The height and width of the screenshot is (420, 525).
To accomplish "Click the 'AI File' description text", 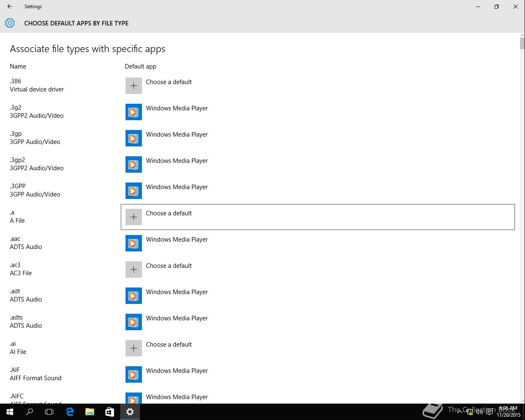I will pyautogui.click(x=18, y=352).
